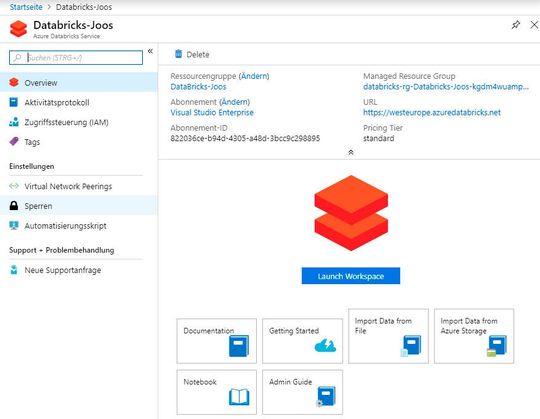Click the Neue Supportanfrage person icon
Screen dimensions: 540x419
pos(14,270)
